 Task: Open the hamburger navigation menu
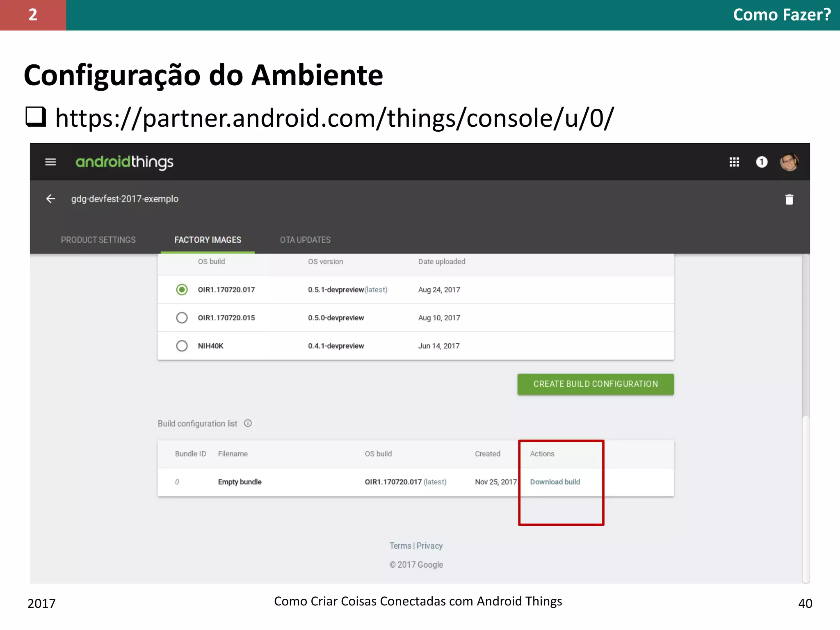coord(50,162)
